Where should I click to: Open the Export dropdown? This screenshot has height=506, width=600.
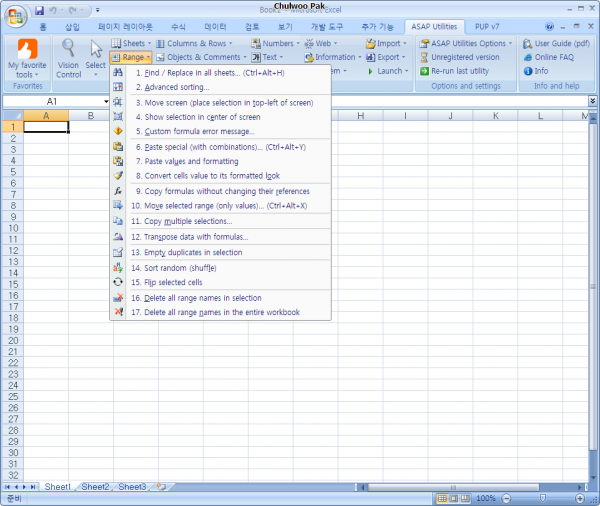pyautogui.click(x=385, y=57)
